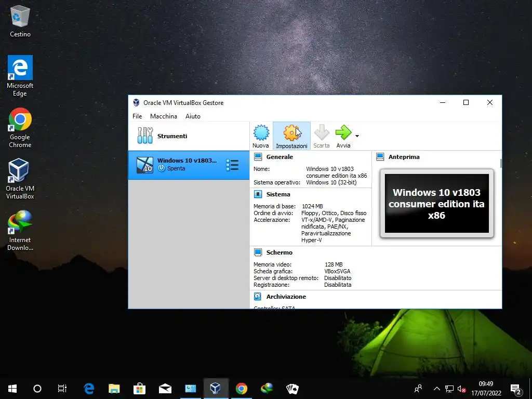Open Mail app from taskbar
Screen dimensions: 532x399
coord(165,389)
